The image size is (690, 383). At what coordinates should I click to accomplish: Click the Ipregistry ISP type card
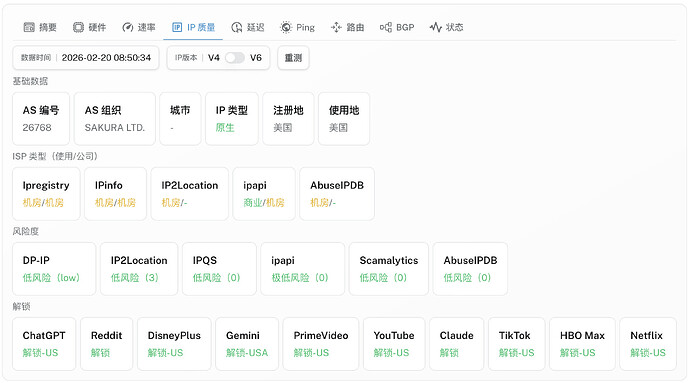(46, 194)
